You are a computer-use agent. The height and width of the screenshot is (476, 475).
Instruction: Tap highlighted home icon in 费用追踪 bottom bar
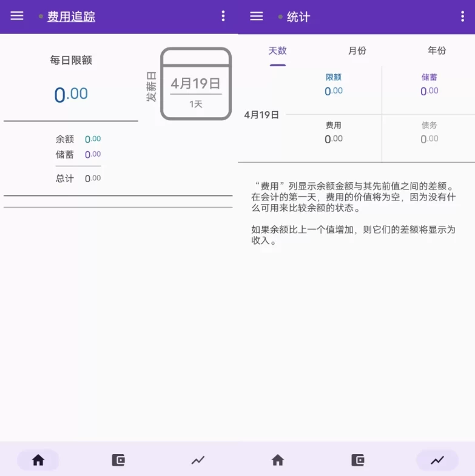38,460
